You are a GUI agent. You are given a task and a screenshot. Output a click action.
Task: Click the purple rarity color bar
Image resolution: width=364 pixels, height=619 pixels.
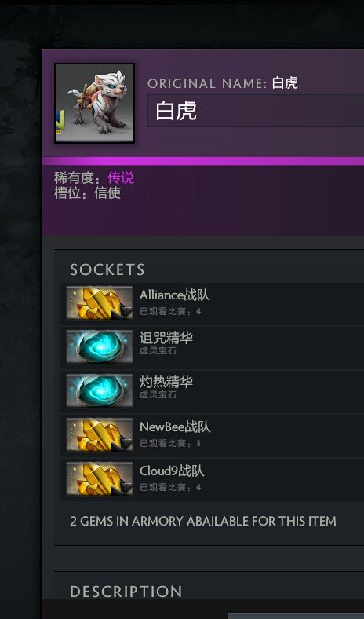[x=202, y=161]
